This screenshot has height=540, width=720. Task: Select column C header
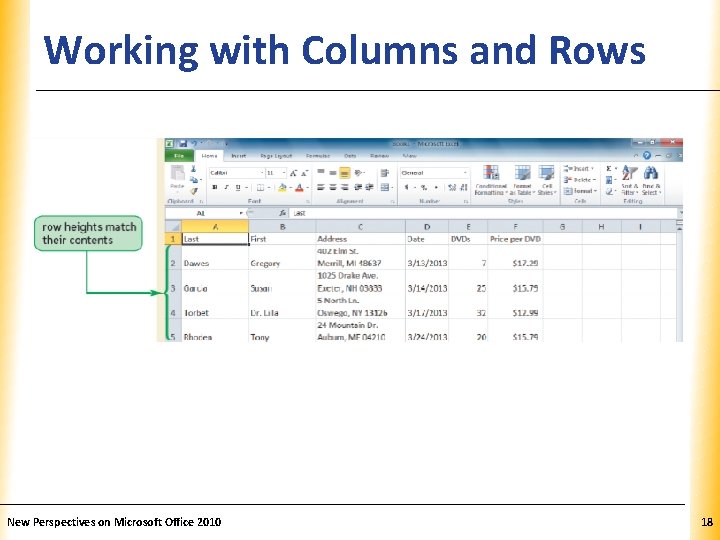[x=360, y=226]
